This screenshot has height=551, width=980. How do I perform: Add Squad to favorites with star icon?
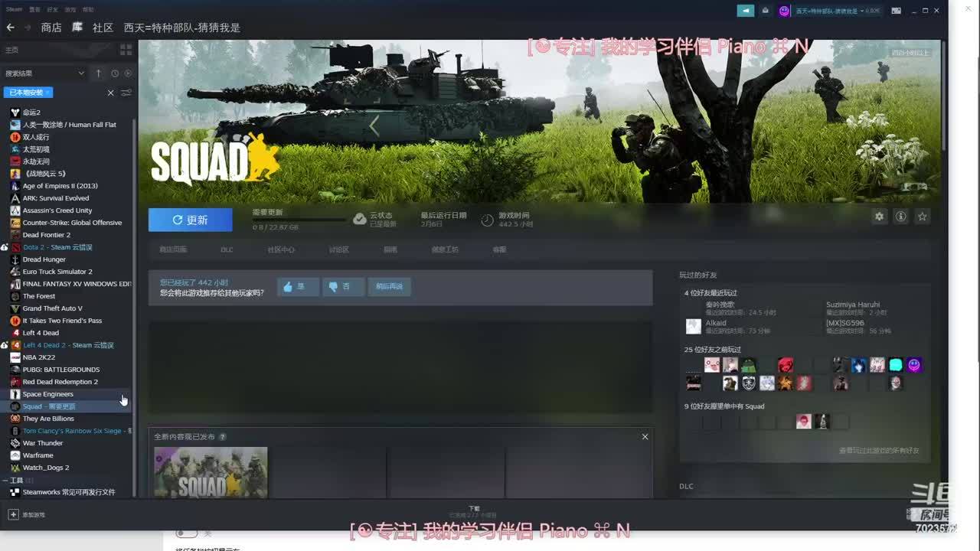(923, 217)
